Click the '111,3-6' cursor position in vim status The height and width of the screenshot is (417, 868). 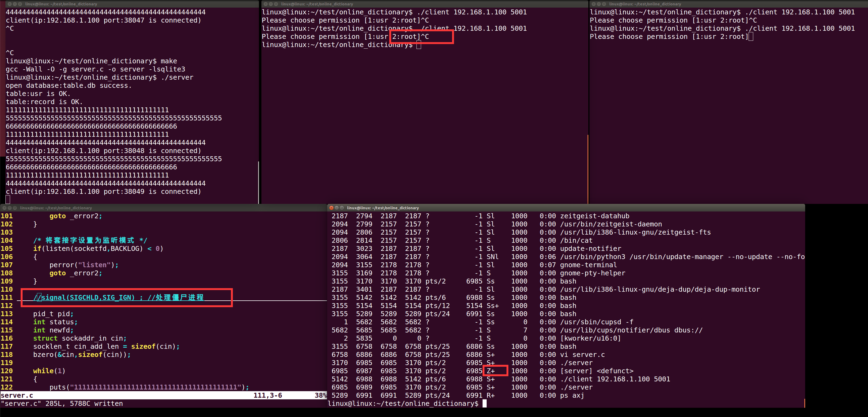[268, 396]
